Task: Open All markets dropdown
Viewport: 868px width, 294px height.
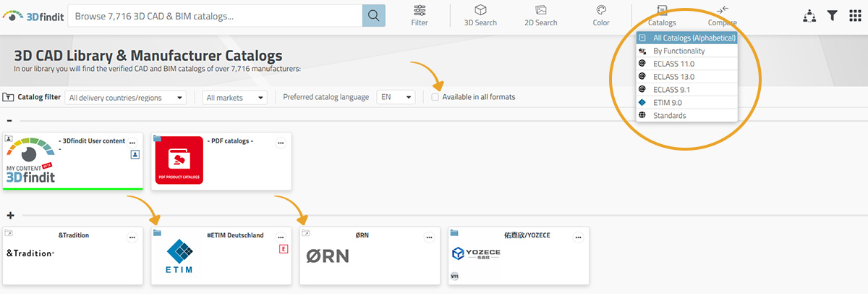Action: click(x=235, y=97)
